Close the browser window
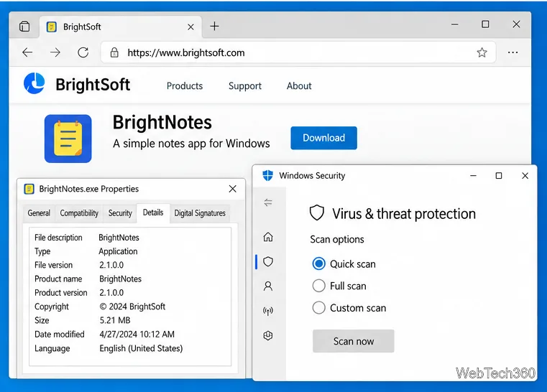The image size is (547, 392). [x=516, y=24]
